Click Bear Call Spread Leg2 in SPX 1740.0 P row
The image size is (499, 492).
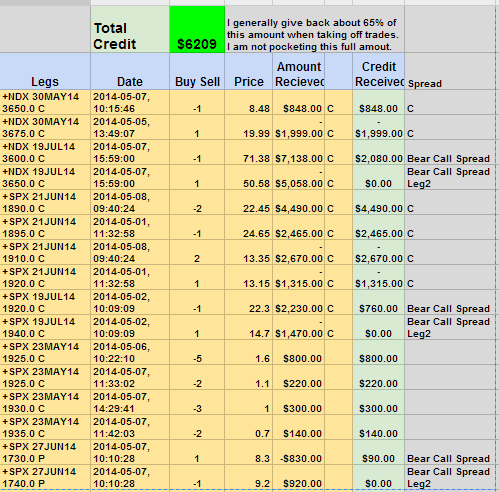(450, 477)
